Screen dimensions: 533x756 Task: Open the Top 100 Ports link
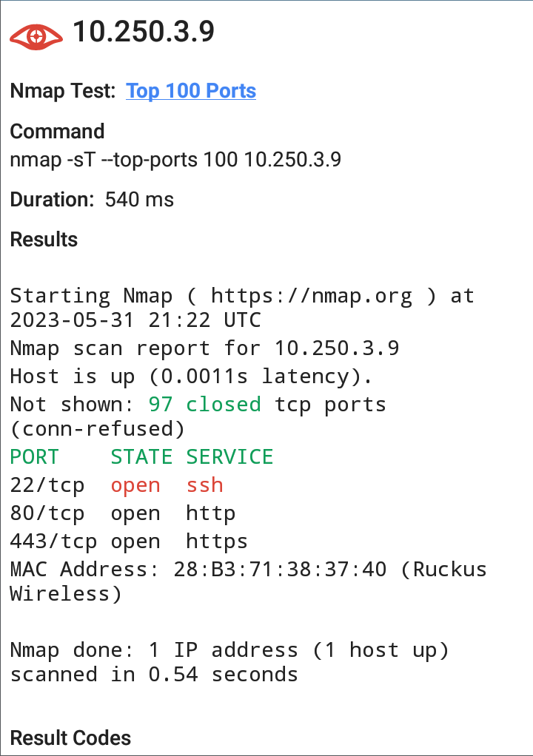click(191, 91)
